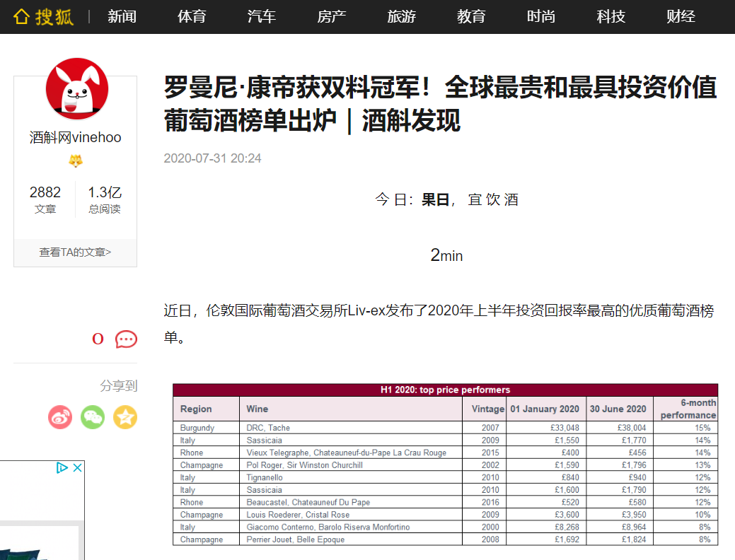This screenshot has width=735, height=560.
Task: Click the 2882 文章 count
Action: pyautogui.click(x=45, y=199)
